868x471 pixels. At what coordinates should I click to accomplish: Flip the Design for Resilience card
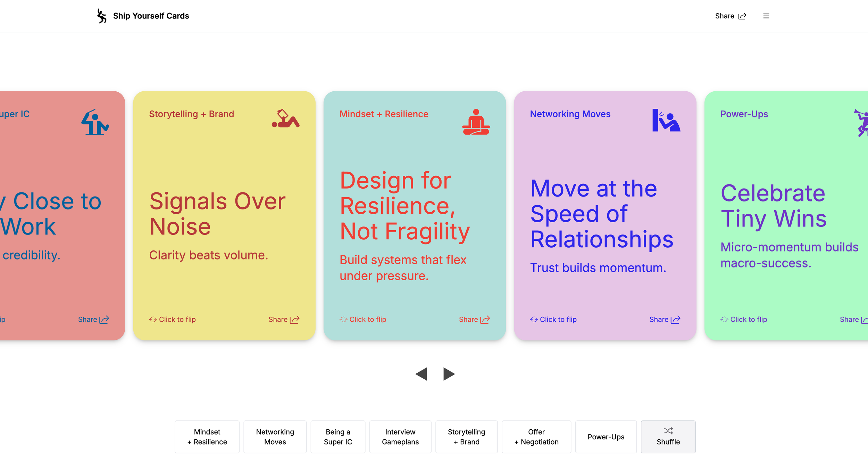(363, 320)
